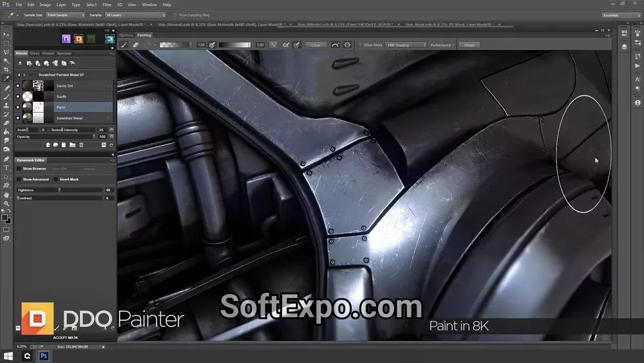The image size is (644, 363).
Task: Select the Pen tool
Action: tap(6, 159)
